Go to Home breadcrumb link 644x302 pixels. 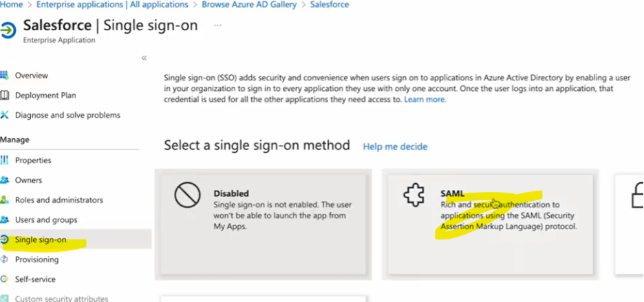[11, 5]
